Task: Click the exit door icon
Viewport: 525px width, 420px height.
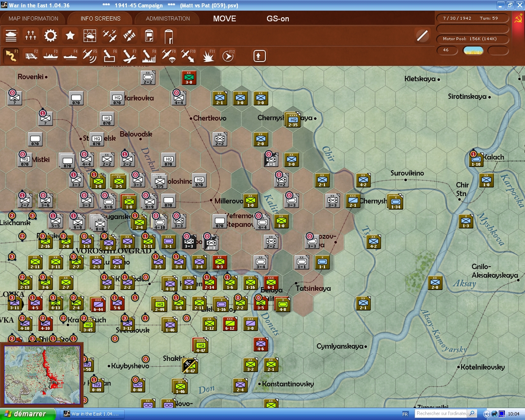Action: point(169,36)
